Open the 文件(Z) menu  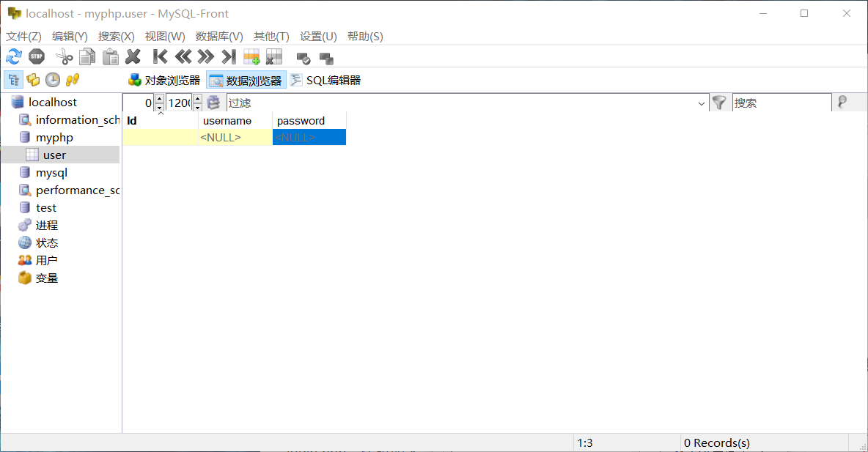(x=23, y=37)
